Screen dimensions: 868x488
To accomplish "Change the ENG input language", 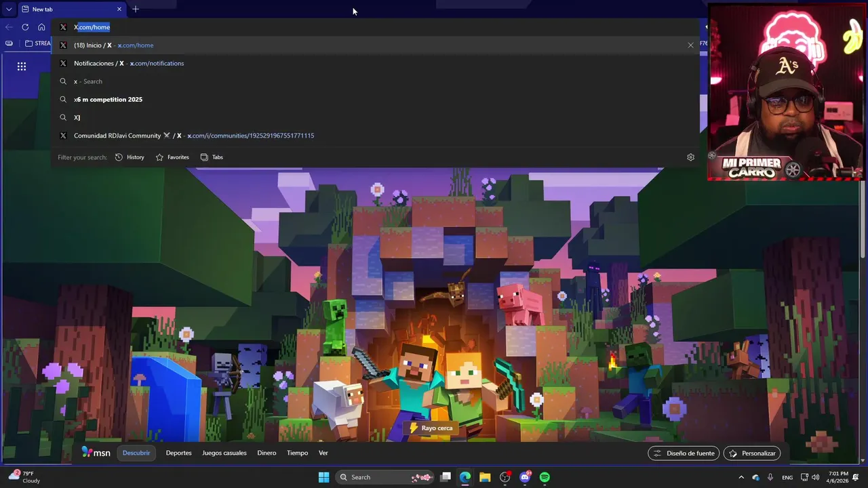I will pos(787,477).
